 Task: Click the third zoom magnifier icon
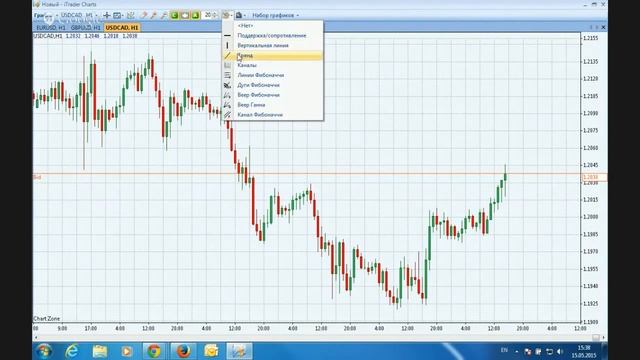[x=164, y=16]
